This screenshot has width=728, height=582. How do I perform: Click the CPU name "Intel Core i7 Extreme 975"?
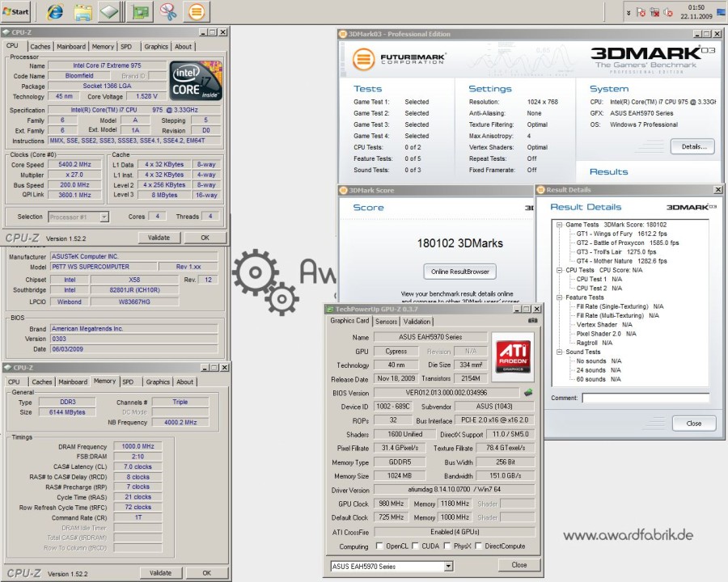(x=108, y=65)
